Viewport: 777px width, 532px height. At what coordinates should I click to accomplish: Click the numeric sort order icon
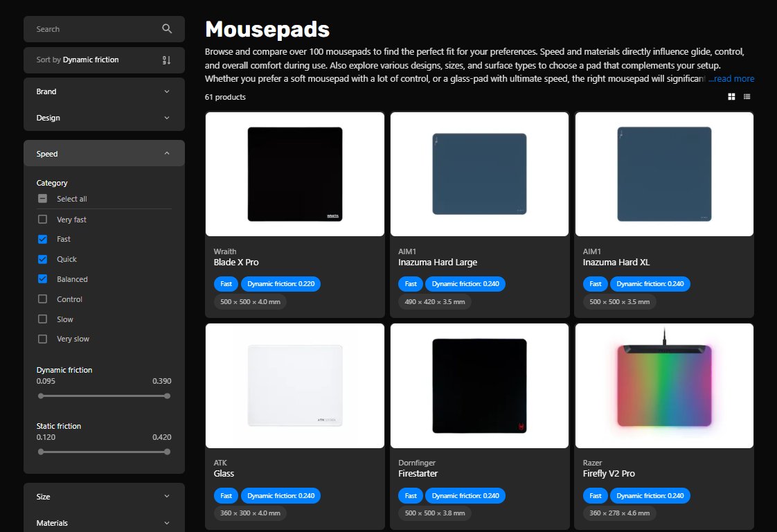[x=166, y=60]
